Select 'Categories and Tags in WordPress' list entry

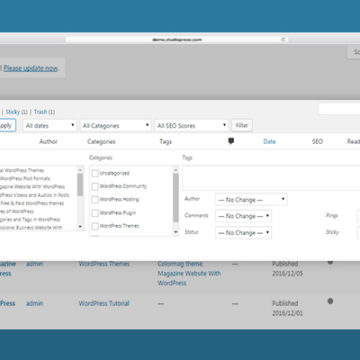[30, 220]
